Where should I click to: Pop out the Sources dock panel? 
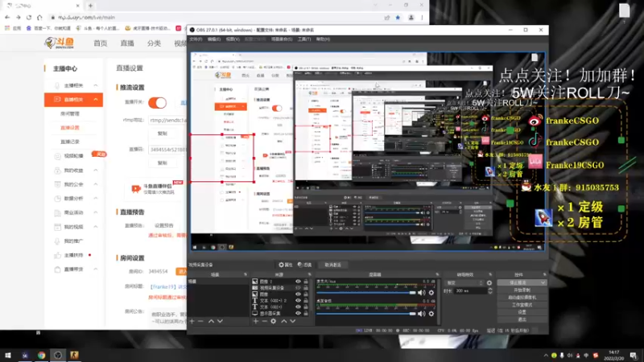tap(309, 274)
